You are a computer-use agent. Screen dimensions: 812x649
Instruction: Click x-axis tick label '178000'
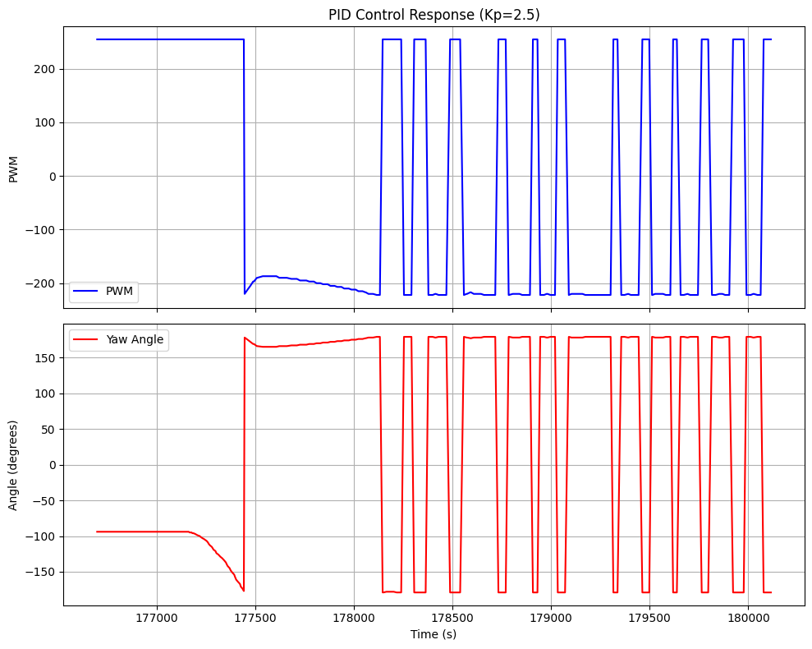(x=354, y=618)
